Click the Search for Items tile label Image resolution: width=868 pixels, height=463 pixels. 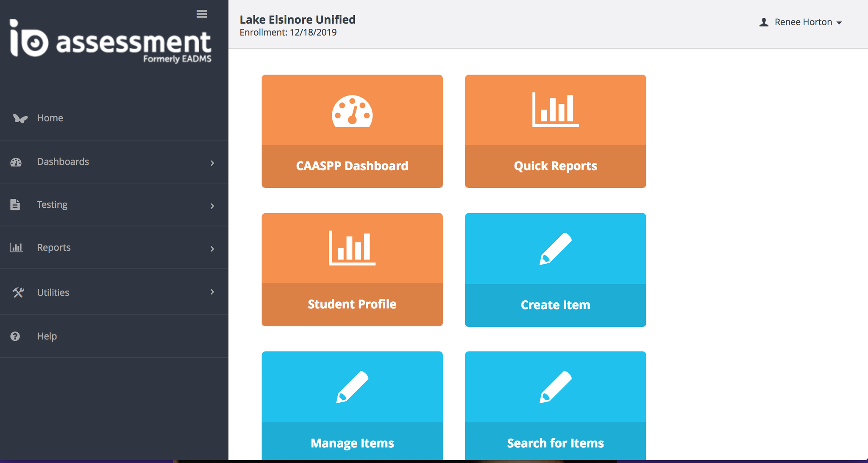[x=555, y=443]
